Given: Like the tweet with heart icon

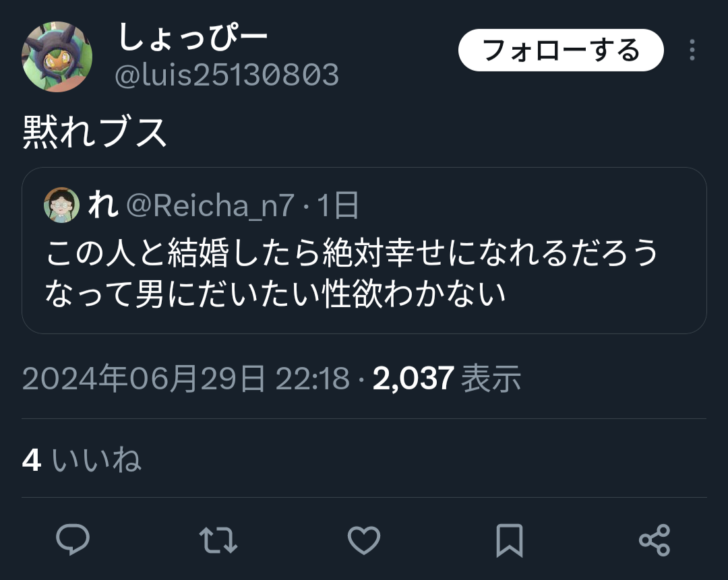Looking at the screenshot, I should click(x=364, y=540).
